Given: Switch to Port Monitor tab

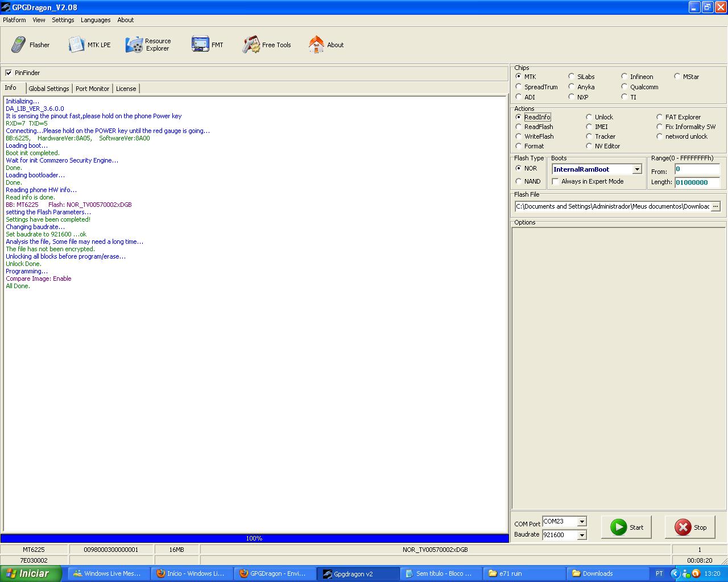Looking at the screenshot, I should coord(92,89).
